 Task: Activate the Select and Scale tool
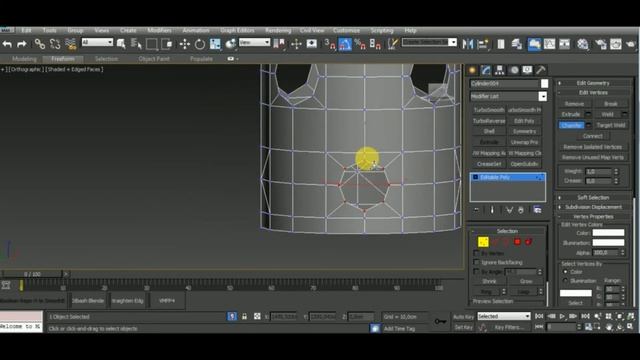pos(215,44)
